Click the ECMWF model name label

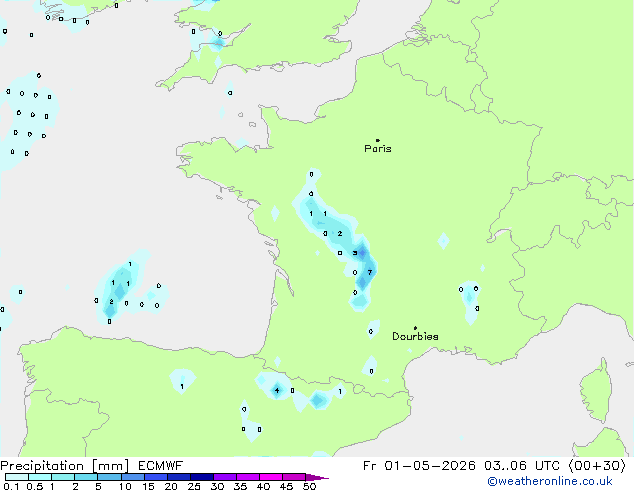tap(161, 466)
